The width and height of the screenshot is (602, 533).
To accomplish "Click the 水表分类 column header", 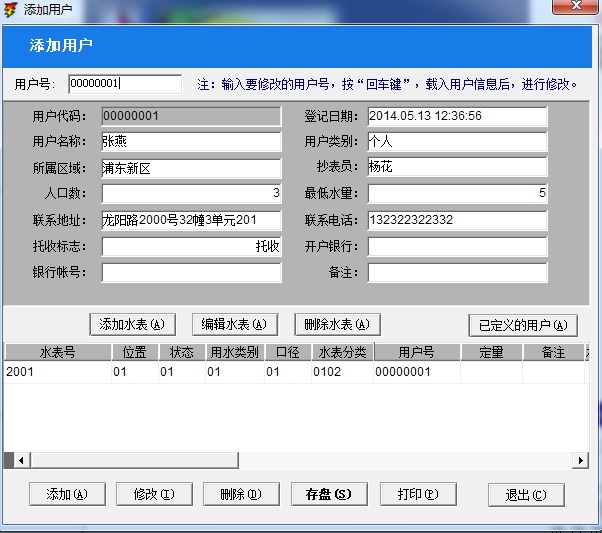I will pos(342,352).
